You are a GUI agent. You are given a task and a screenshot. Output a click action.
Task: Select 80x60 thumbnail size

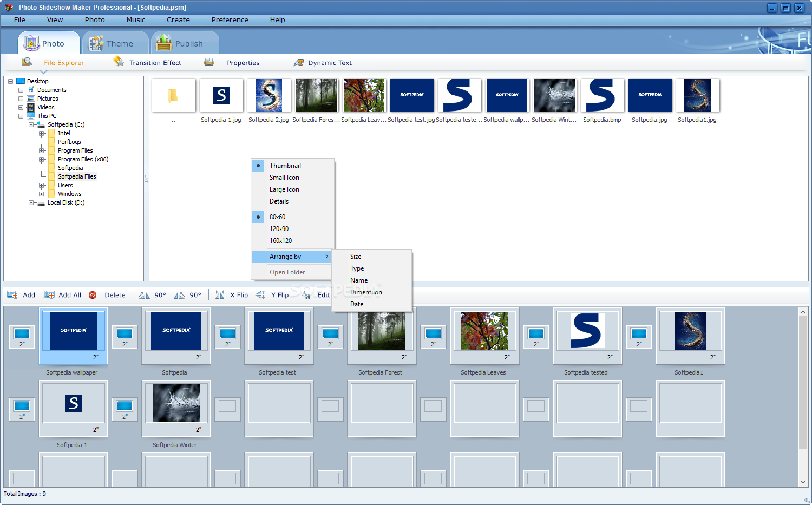pos(292,217)
